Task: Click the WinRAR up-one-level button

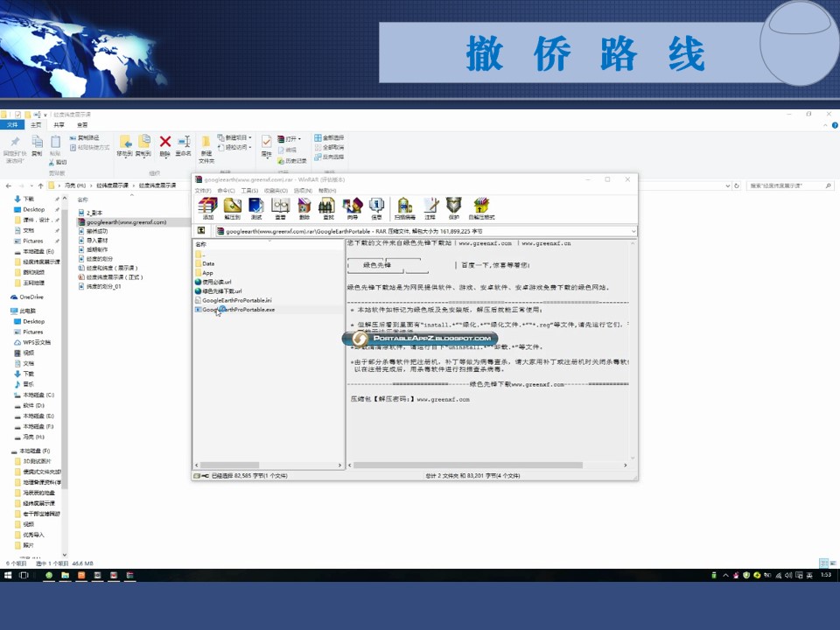Action: (201, 230)
